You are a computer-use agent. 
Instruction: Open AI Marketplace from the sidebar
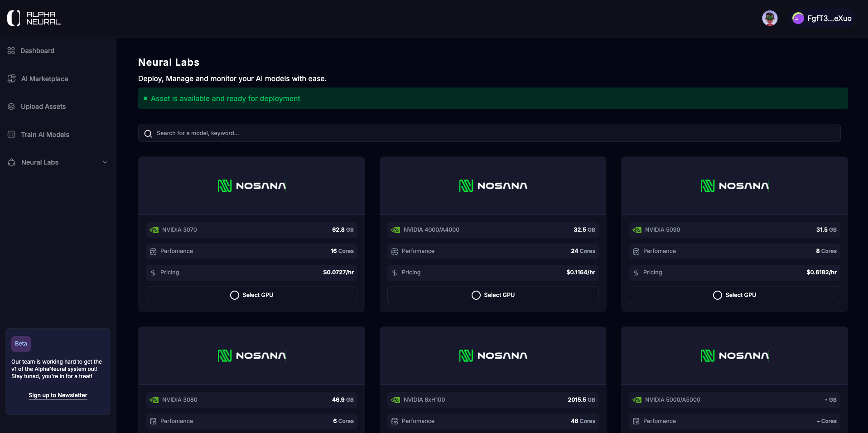pyautogui.click(x=44, y=79)
